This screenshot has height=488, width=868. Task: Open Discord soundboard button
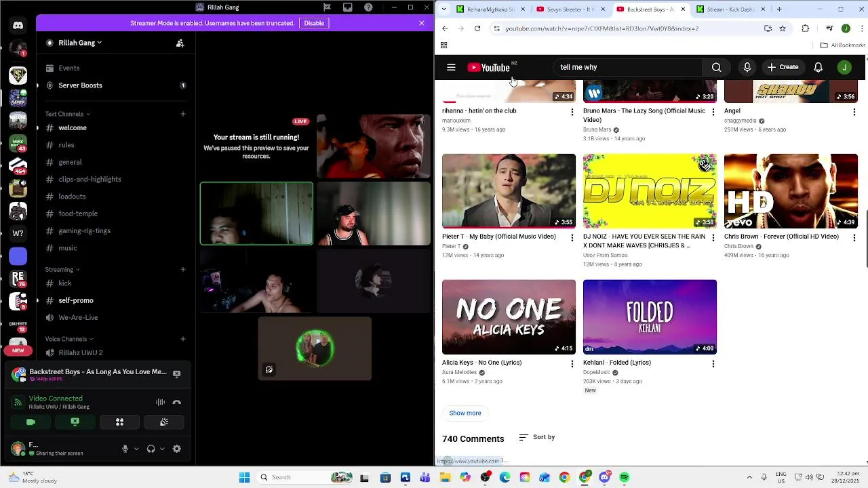click(x=164, y=422)
